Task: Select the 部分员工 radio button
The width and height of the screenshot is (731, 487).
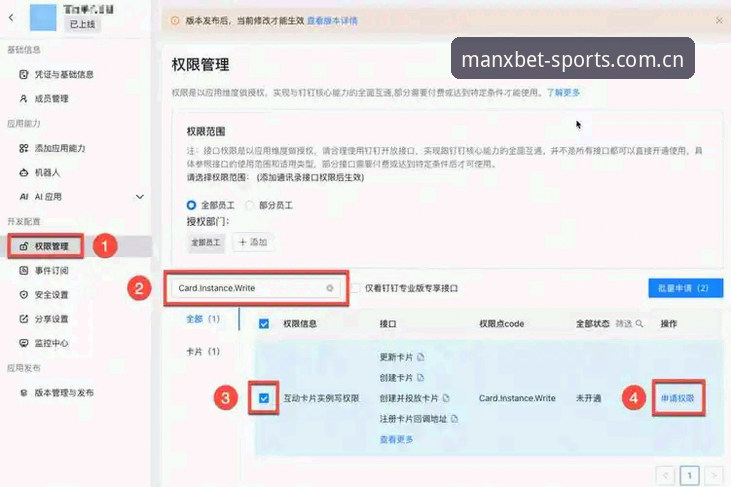Action: click(250, 205)
